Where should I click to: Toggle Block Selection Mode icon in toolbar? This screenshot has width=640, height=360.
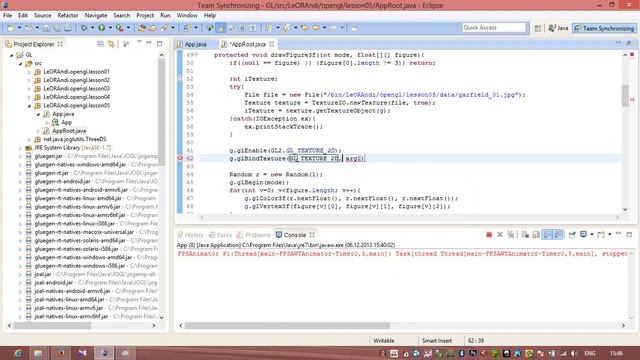click(242, 28)
